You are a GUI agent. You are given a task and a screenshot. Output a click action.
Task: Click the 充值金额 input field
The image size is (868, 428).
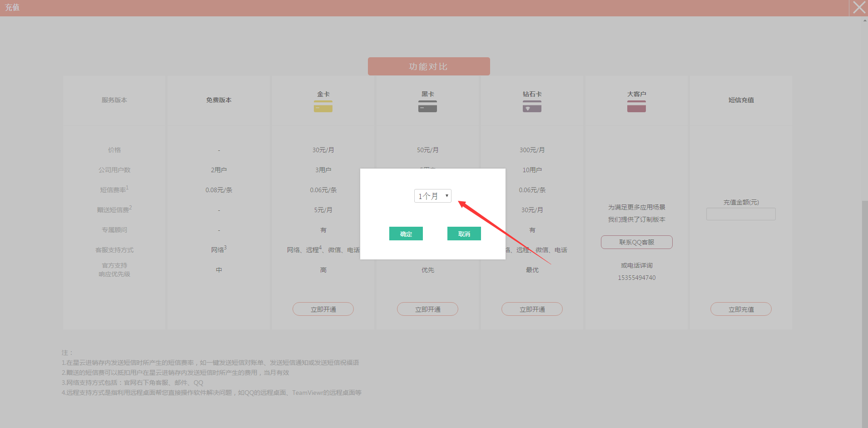click(740, 214)
